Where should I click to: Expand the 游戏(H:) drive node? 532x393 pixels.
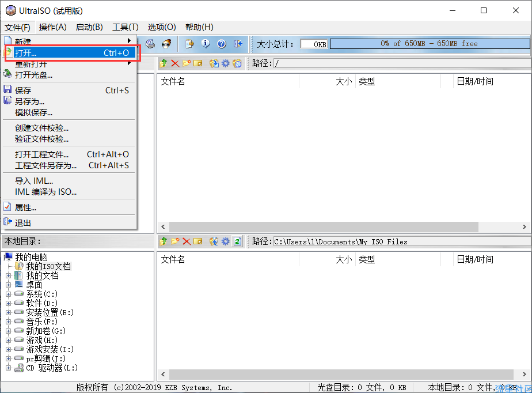(x=9, y=340)
